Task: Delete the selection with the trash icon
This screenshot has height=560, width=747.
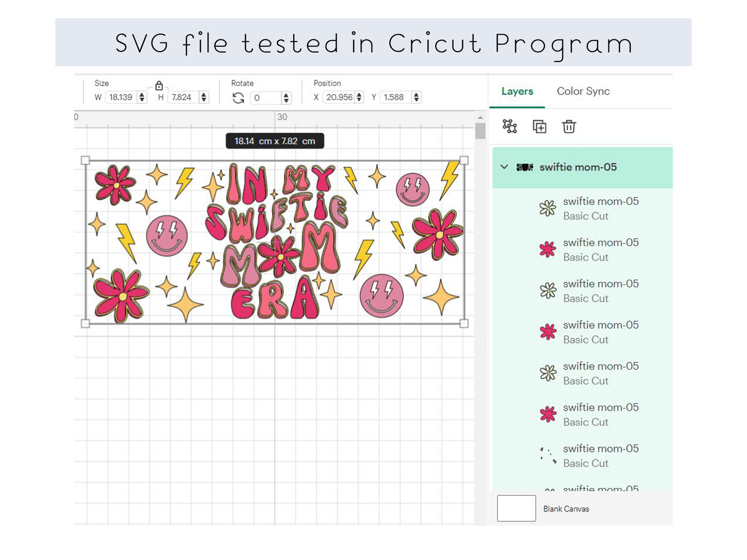Action: (569, 126)
